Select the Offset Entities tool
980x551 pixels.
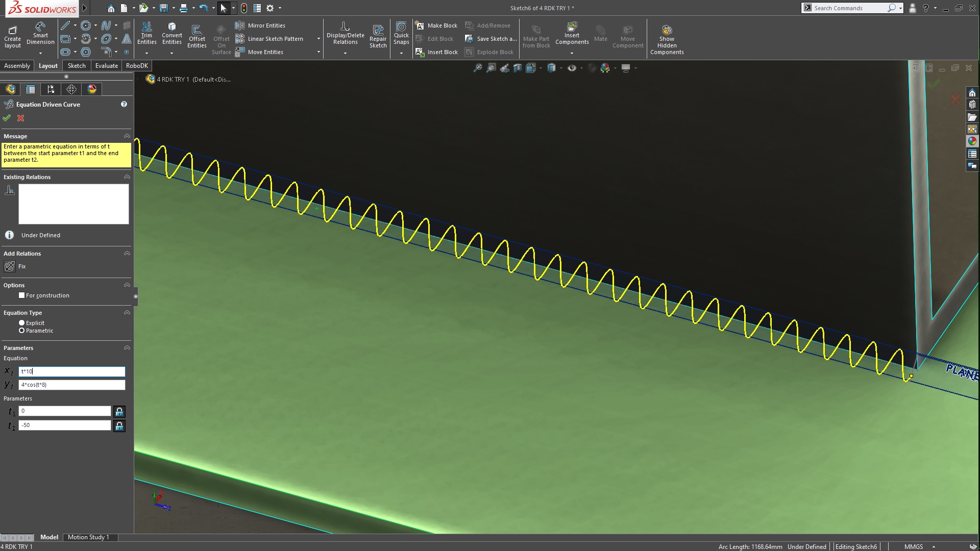197,37
